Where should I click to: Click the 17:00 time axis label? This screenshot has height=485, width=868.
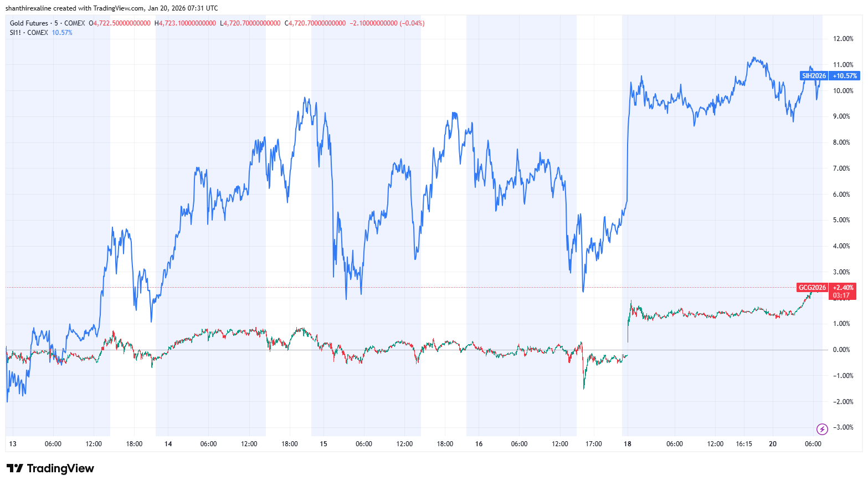point(594,444)
